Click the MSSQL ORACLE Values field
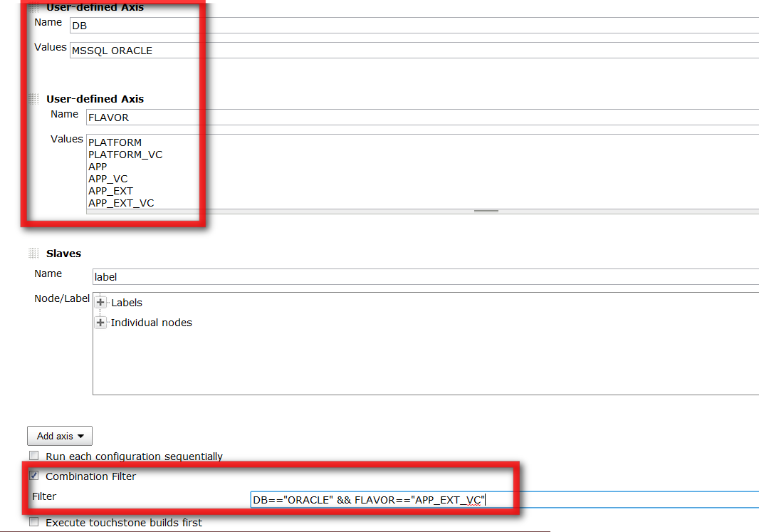Viewport: 759px width, 532px height. coord(414,51)
